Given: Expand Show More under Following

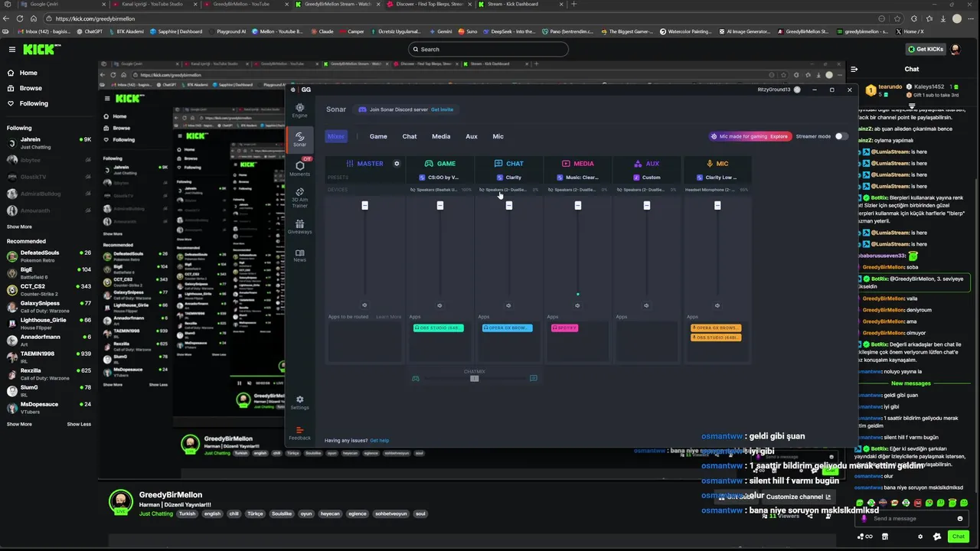Looking at the screenshot, I should (19, 227).
